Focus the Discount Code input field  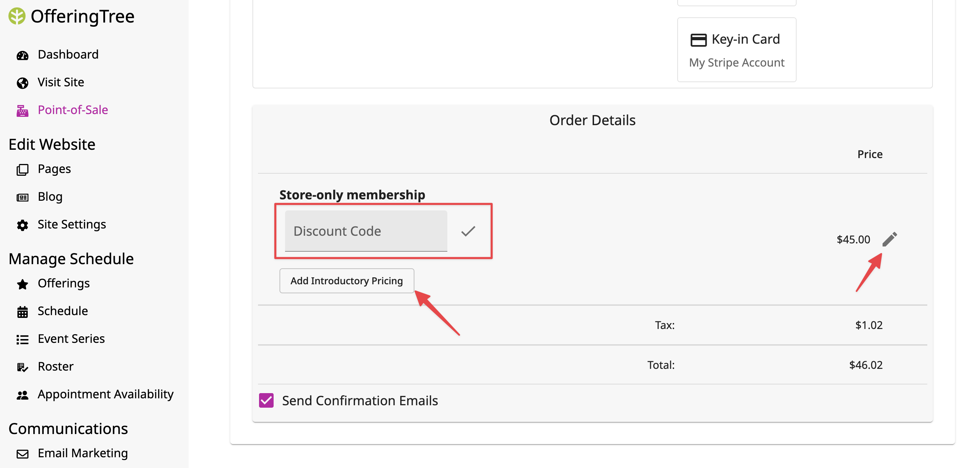pos(366,231)
